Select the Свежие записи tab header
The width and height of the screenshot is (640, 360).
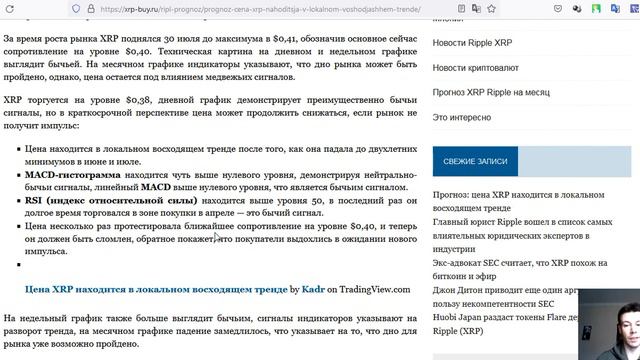(475, 161)
